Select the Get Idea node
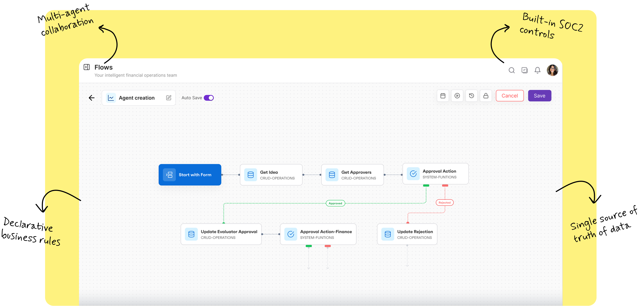This screenshot has height=306, width=644. pos(271,175)
